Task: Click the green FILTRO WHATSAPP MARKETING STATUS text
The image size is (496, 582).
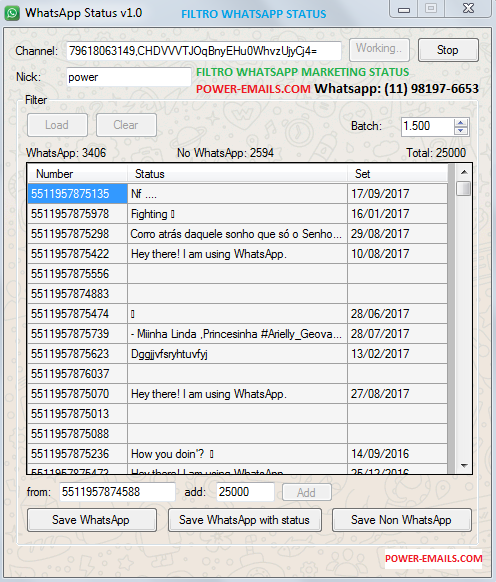Action: 303,72
